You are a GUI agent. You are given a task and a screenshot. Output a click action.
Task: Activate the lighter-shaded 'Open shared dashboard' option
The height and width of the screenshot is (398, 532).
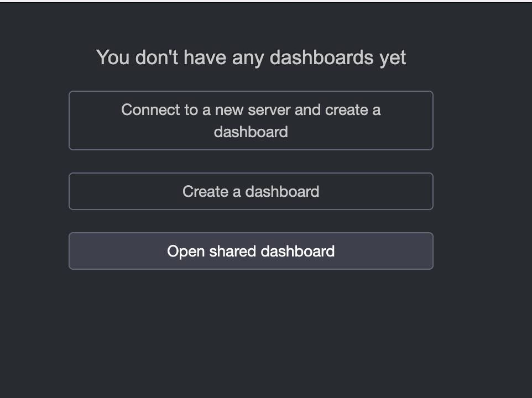(x=251, y=251)
